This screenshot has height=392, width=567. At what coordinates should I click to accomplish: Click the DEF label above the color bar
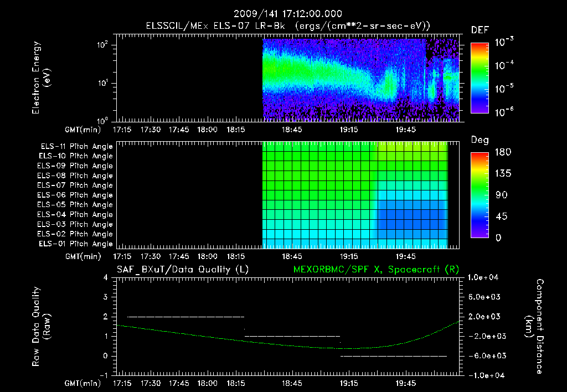coord(480,30)
